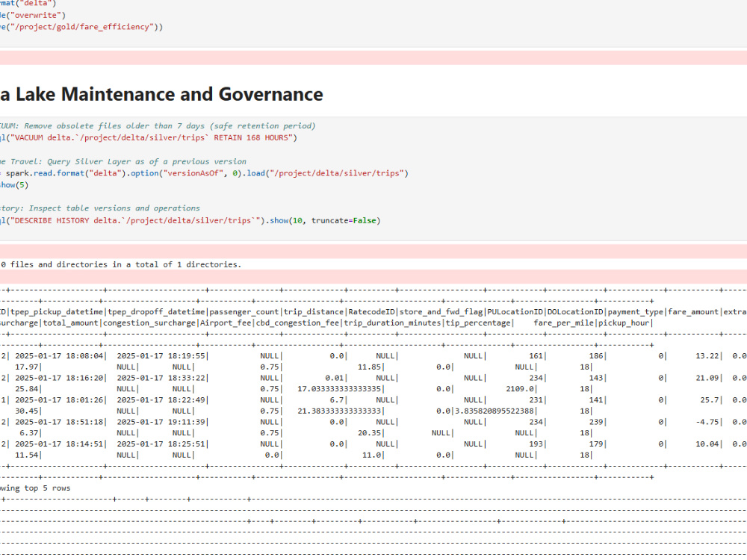Image resolution: width=747 pixels, height=560 pixels.
Task: Click the Lake Maintenance and Governance heading
Action: coord(161,94)
